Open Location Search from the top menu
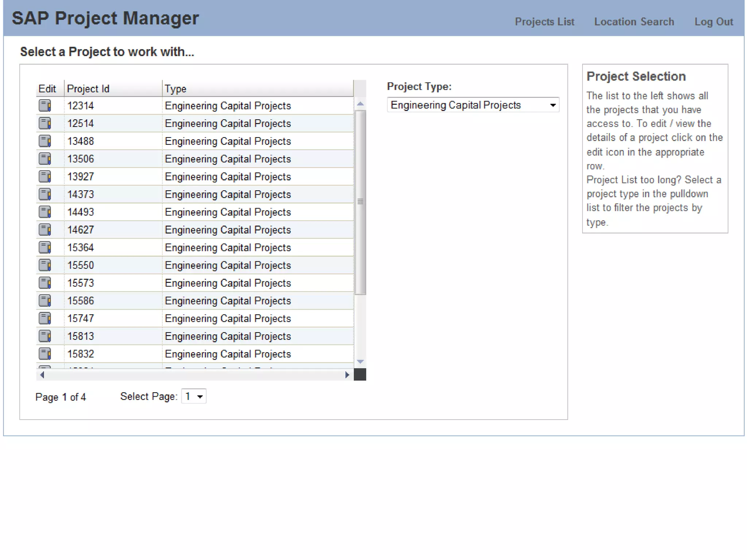 (x=634, y=22)
